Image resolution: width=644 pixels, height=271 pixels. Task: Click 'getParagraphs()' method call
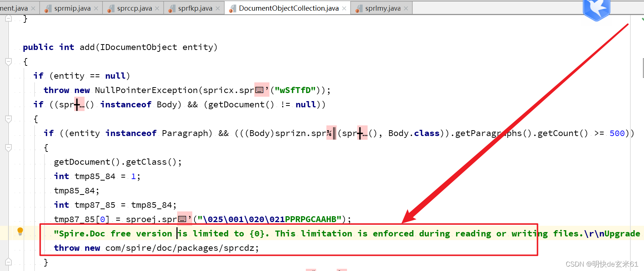494,133
